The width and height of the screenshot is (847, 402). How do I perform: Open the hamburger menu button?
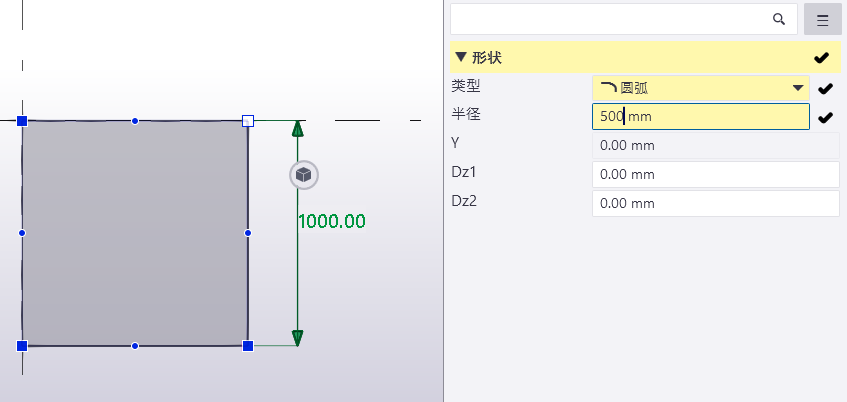point(822,19)
